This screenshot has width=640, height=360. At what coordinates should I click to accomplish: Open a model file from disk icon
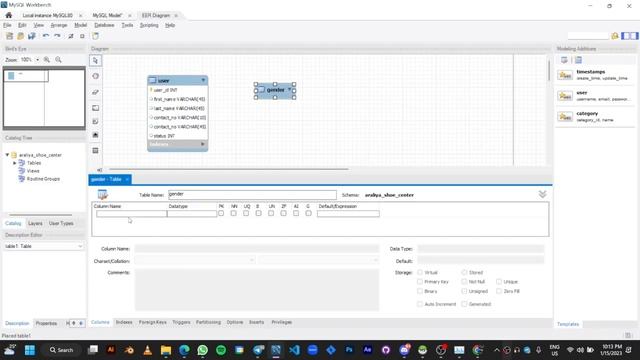pyautogui.click(x=20, y=36)
